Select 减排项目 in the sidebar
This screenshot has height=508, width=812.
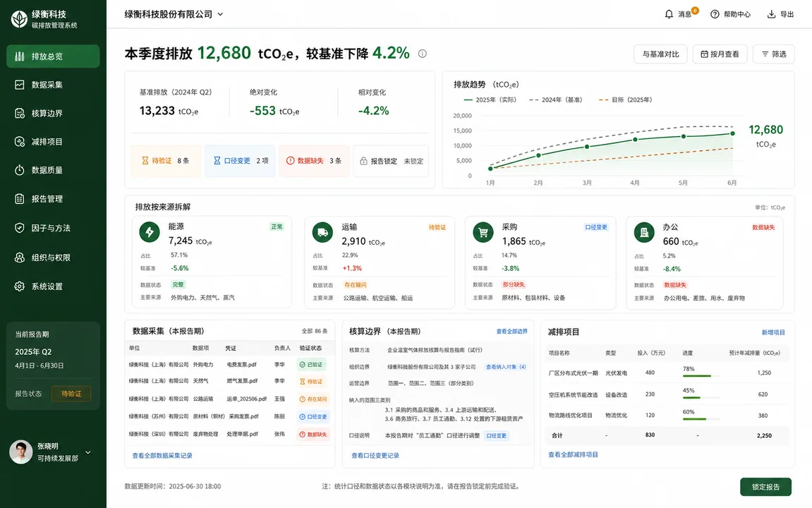[53, 142]
